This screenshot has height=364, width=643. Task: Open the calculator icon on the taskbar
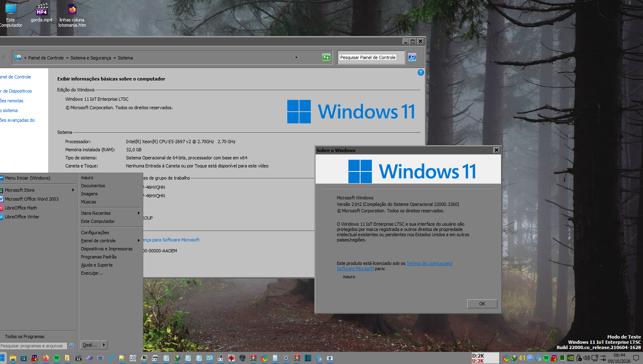coord(275,358)
